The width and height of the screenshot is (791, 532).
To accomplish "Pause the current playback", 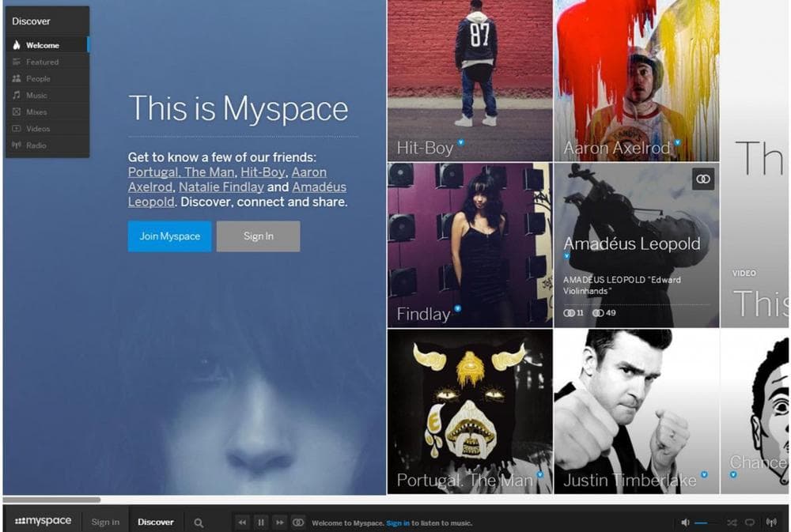I will tap(260, 522).
